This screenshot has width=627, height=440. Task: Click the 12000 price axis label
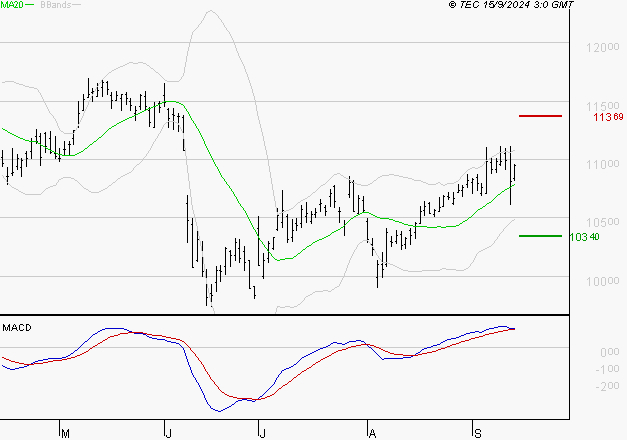coord(603,48)
